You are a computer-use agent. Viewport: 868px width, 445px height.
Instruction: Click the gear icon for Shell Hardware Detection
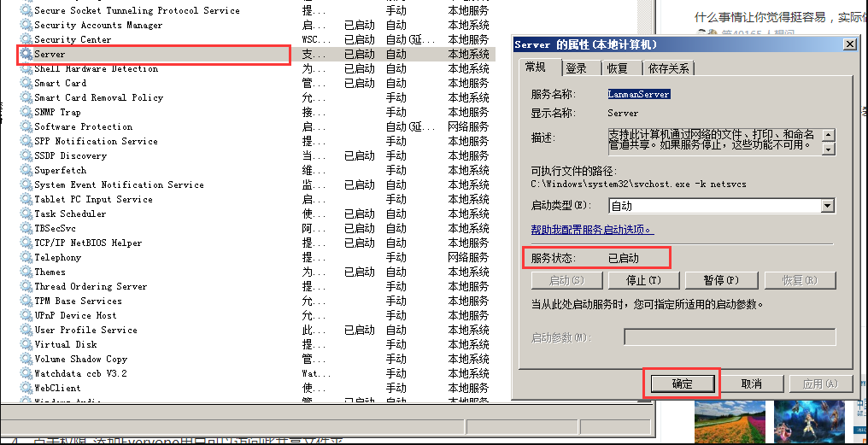coord(26,69)
